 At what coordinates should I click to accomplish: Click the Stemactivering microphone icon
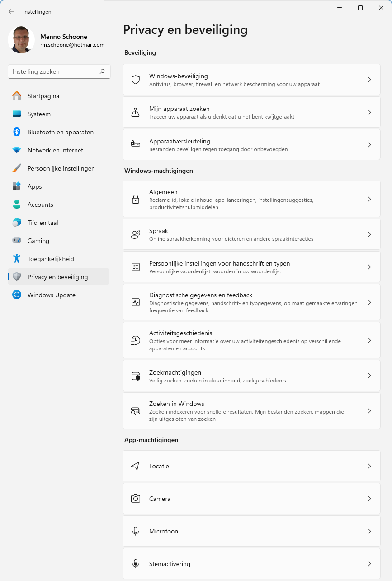[x=136, y=564]
